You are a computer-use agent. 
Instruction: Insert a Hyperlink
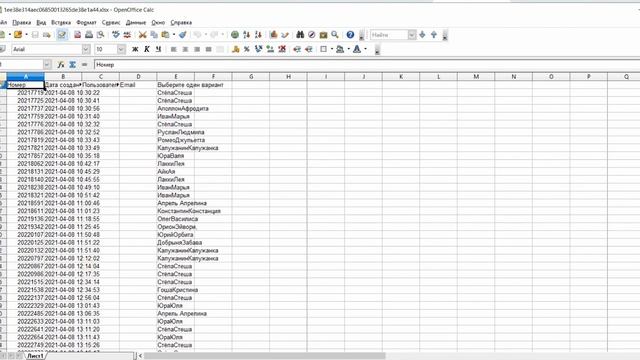235,35
